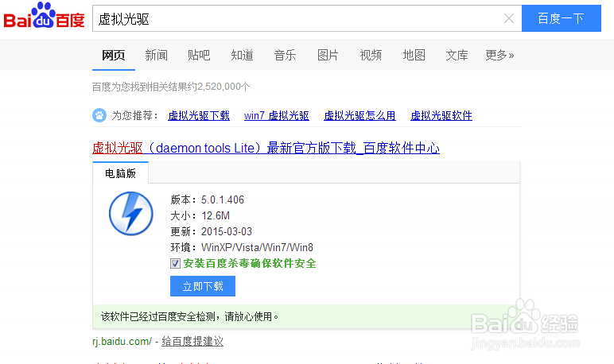Click the Baidu logo
Viewport: 614px width, 364px height.
44,16
